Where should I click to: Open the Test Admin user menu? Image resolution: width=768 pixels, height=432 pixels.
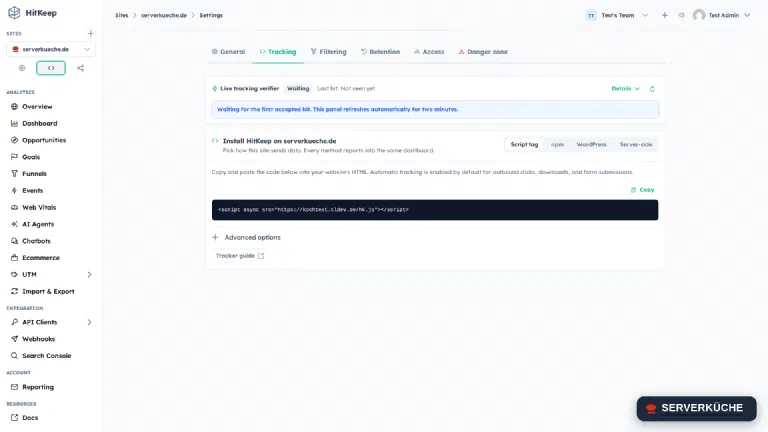click(721, 15)
